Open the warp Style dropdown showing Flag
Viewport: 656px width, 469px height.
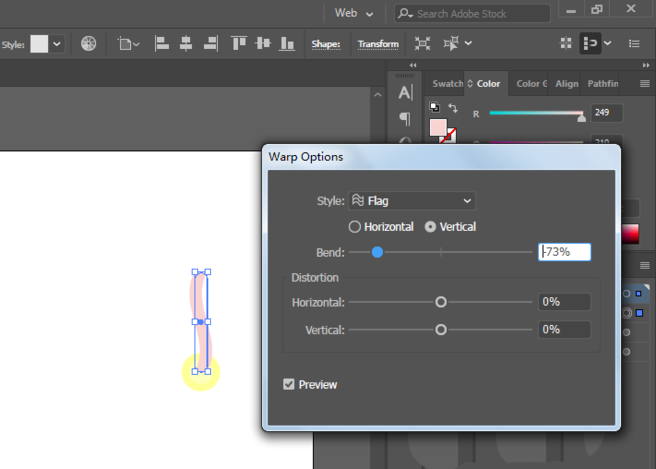pos(412,201)
